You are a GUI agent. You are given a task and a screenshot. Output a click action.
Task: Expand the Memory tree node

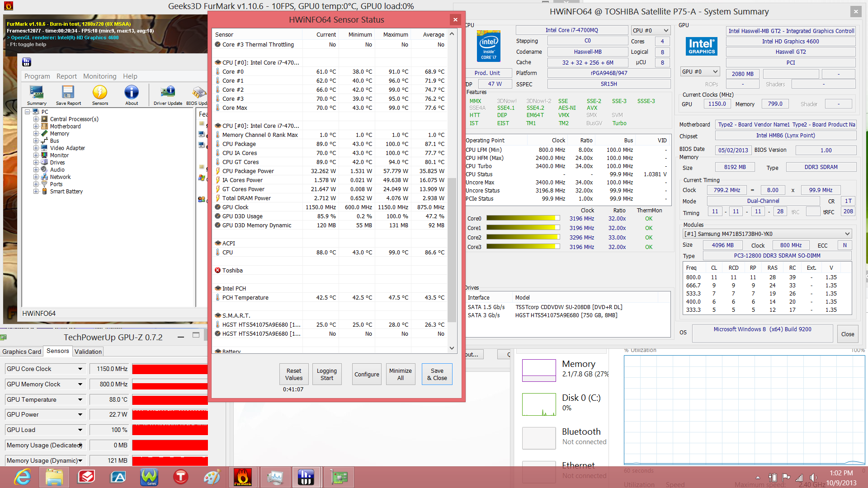[36, 134]
